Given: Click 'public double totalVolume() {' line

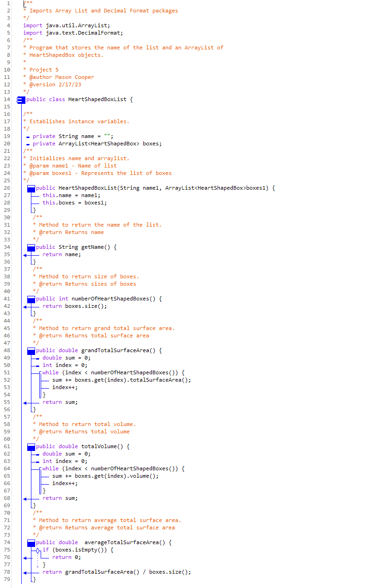Looking at the screenshot, I should 83,446.
